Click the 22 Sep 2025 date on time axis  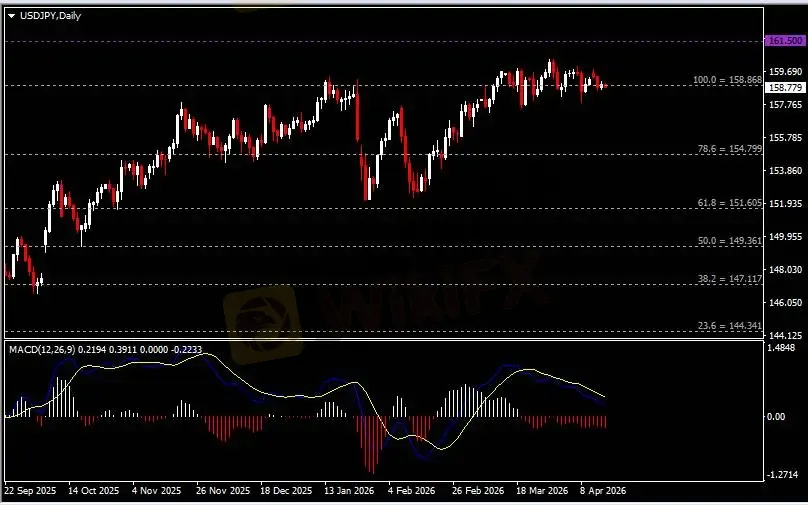30,491
